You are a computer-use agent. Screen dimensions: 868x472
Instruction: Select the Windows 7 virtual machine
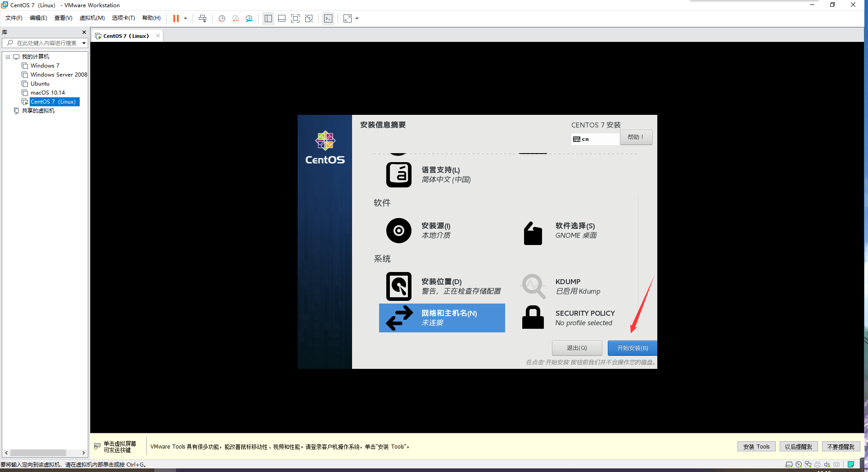click(45, 66)
